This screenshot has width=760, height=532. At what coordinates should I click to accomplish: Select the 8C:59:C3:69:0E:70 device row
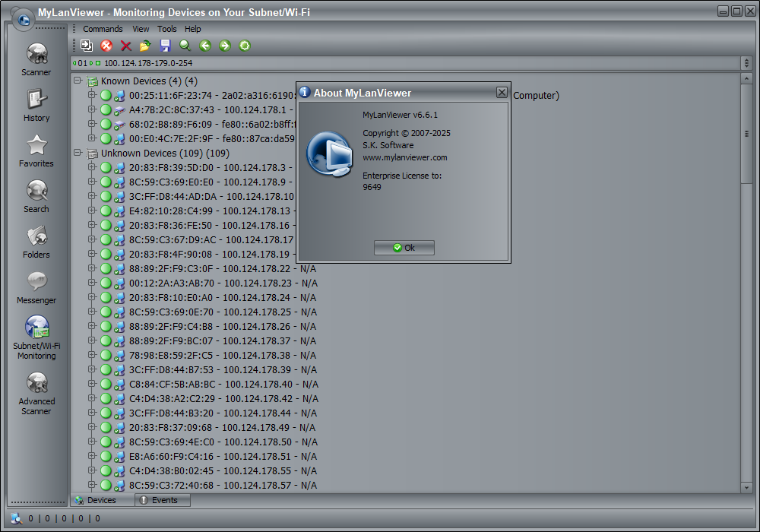click(x=223, y=312)
